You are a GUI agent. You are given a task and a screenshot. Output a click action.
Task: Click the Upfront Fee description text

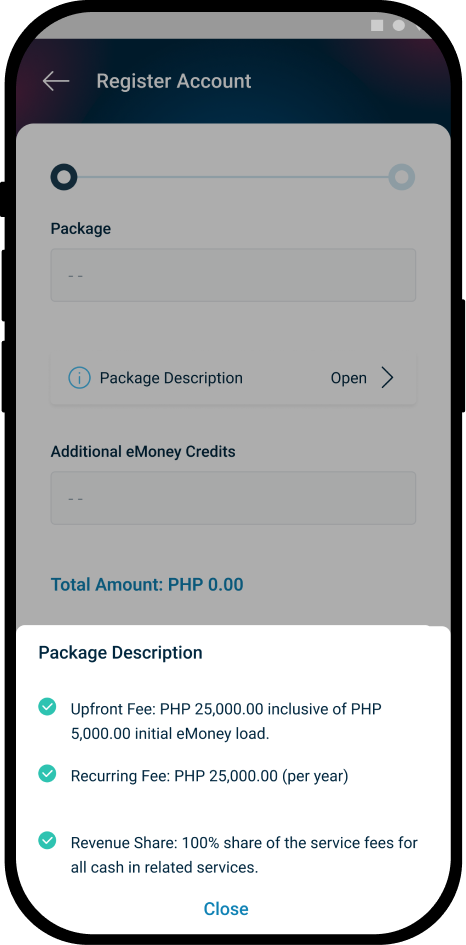coord(226,721)
